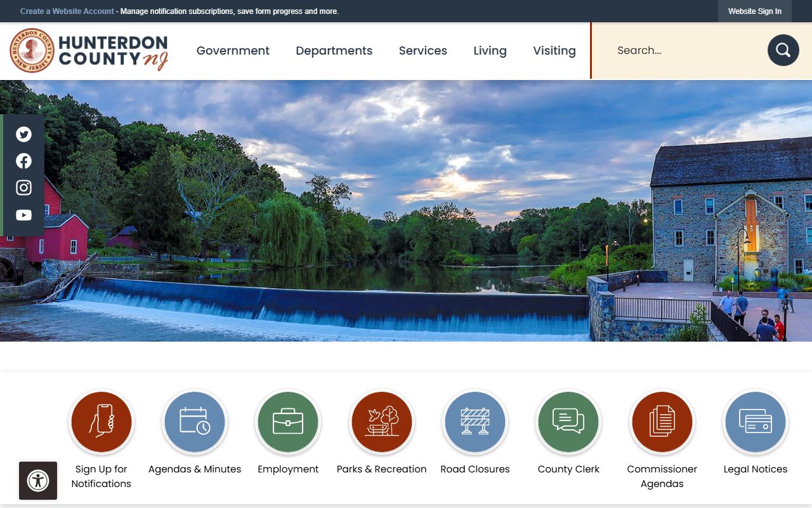
Task: Open the YouTube channel icon
Action: pos(23,215)
